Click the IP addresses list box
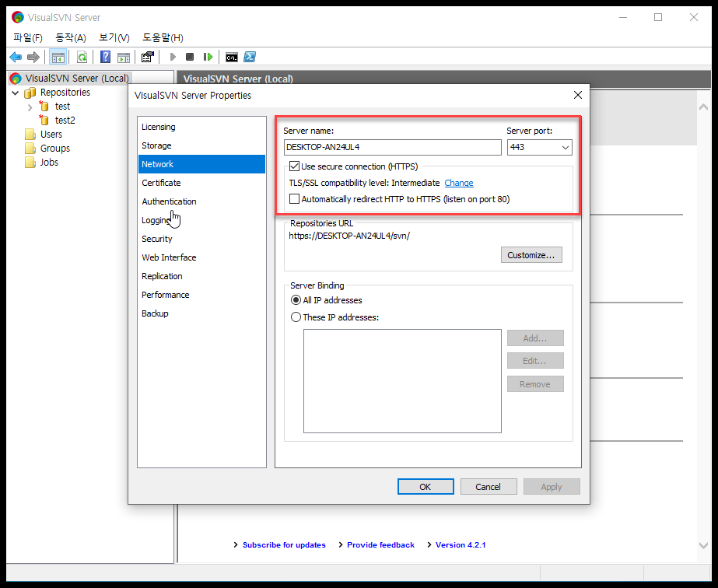This screenshot has height=588, width=718. [402, 381]
